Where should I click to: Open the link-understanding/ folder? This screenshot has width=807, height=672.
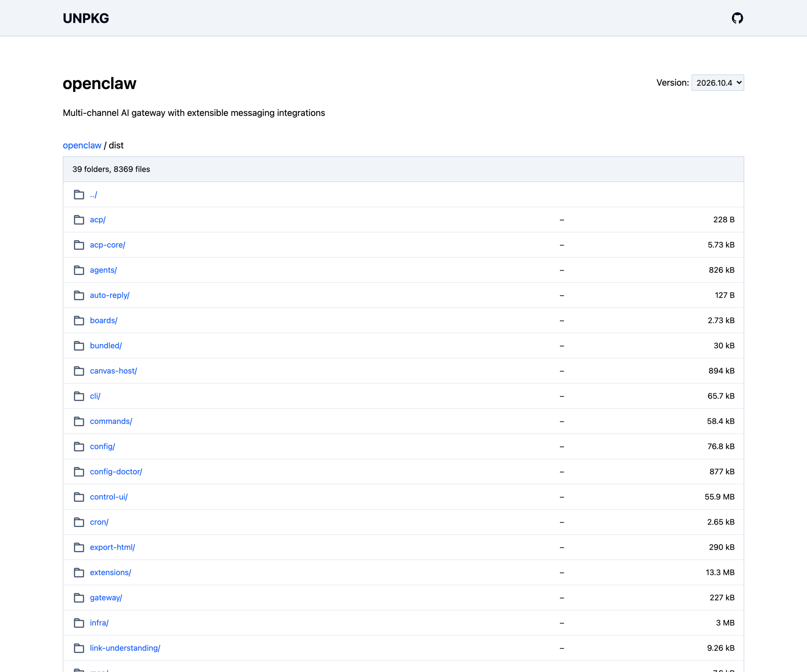(x=125, y=648)
